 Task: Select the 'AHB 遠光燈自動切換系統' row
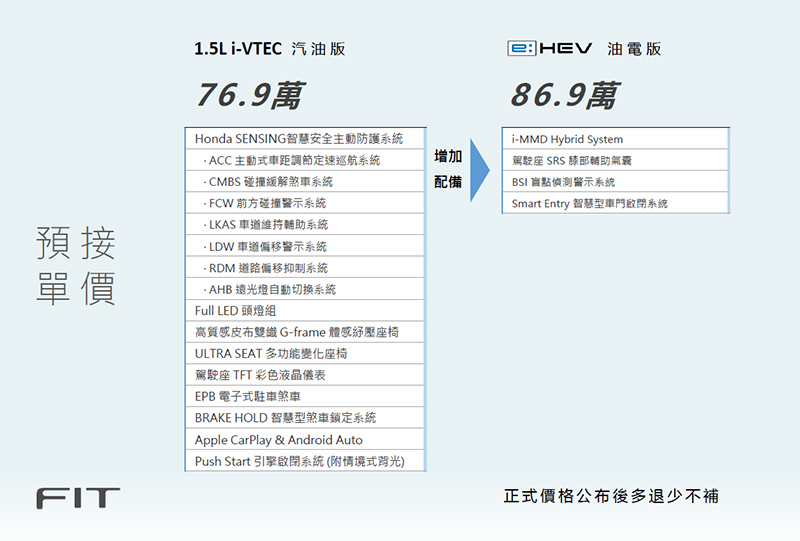click(305, 289)
